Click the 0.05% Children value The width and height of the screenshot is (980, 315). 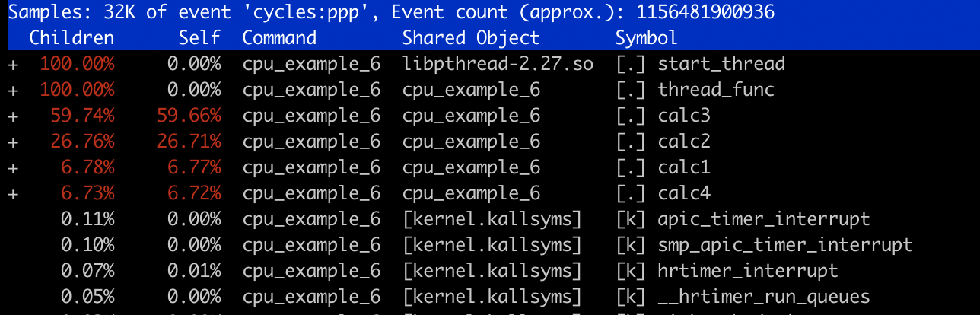click(x=87, y=297)
